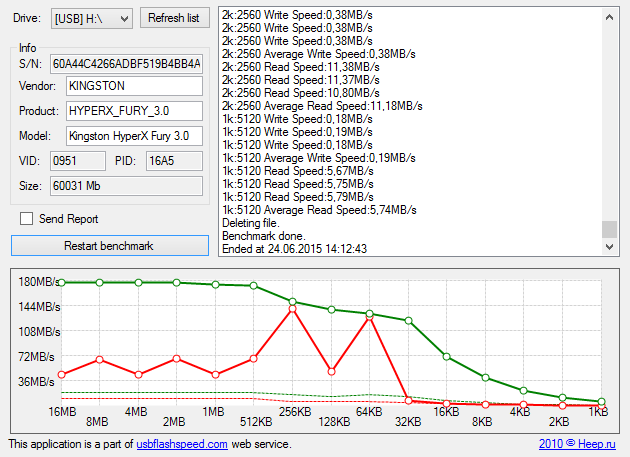Click the S/N serial number field
This screenshot has height=457, width=630.
pyautogui.click(x=126, y=64)
